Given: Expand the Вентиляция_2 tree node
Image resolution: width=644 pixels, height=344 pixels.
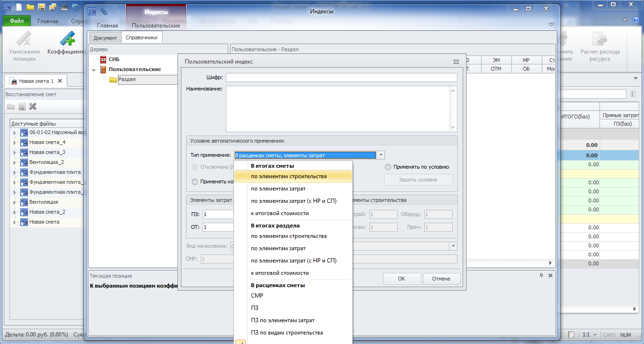Looking at the screenshot, I should [15, 163].
